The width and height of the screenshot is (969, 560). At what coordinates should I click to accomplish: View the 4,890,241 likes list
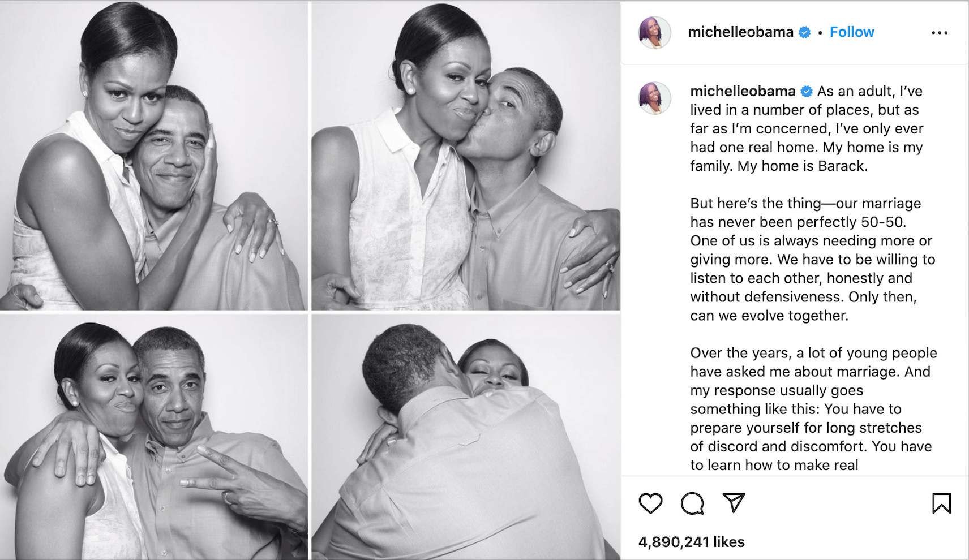click(691, 542)
